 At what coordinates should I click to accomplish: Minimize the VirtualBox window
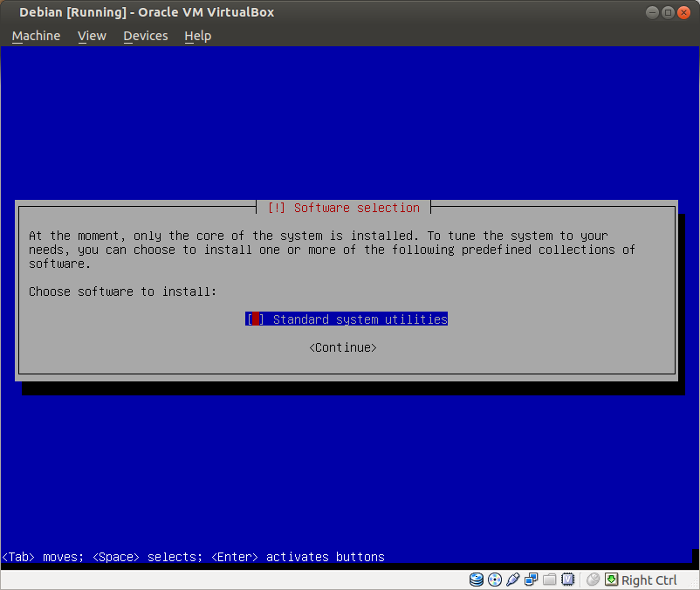pos(653,12)
